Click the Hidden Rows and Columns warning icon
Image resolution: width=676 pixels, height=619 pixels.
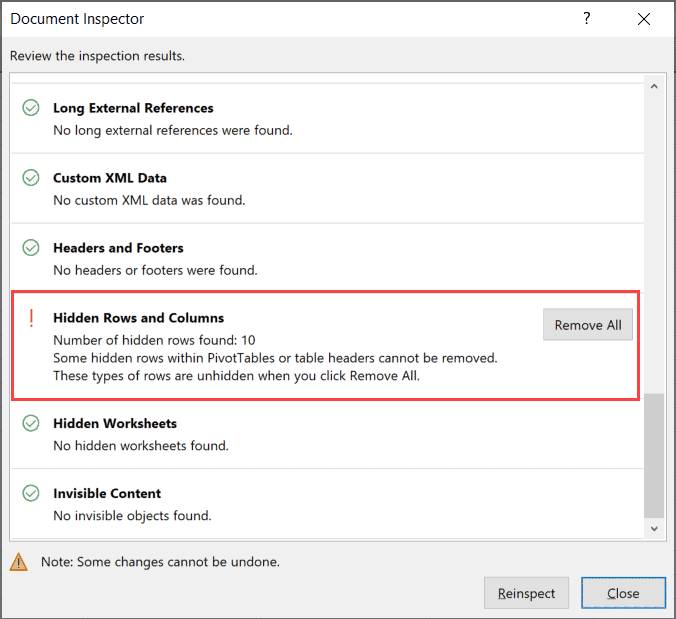pos(31,318)
